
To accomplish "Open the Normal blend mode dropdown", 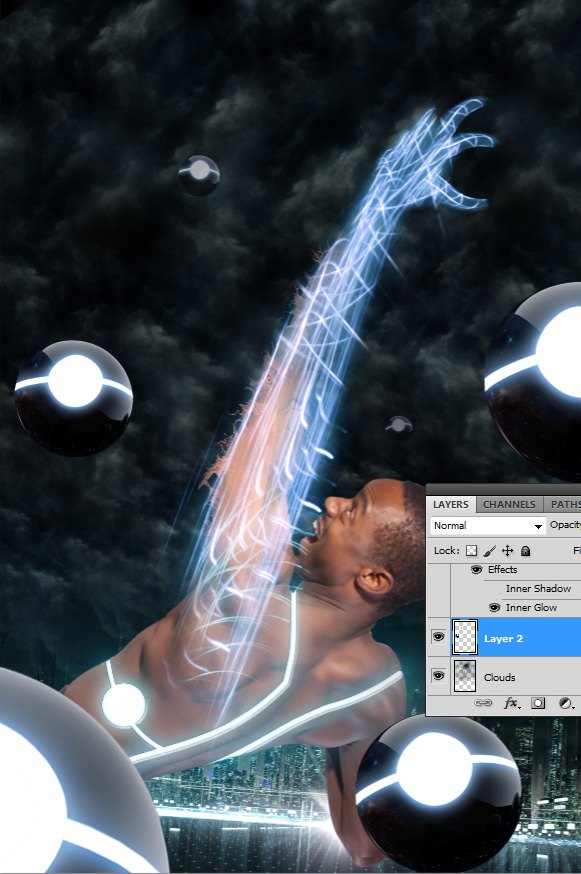I will point(488,526).
